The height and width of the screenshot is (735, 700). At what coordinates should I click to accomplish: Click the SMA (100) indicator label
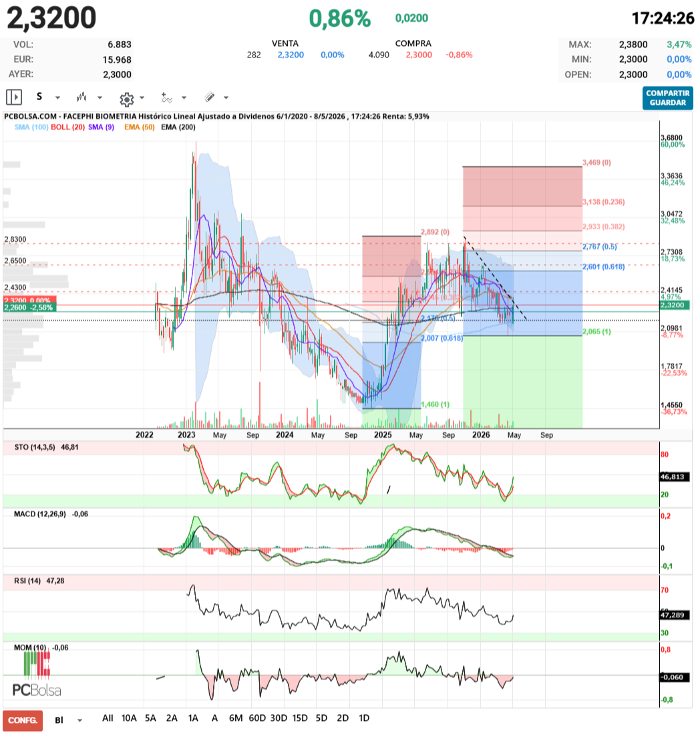click(x=31, y=127)
